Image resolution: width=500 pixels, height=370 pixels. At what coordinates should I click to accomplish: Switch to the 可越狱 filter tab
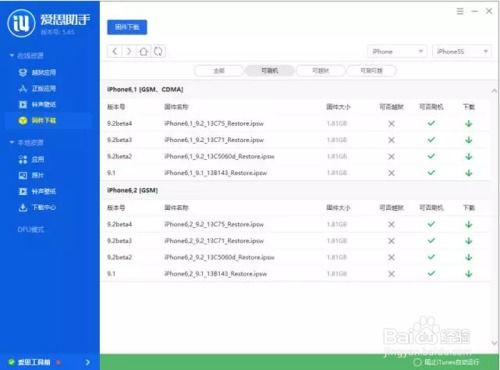320,71
